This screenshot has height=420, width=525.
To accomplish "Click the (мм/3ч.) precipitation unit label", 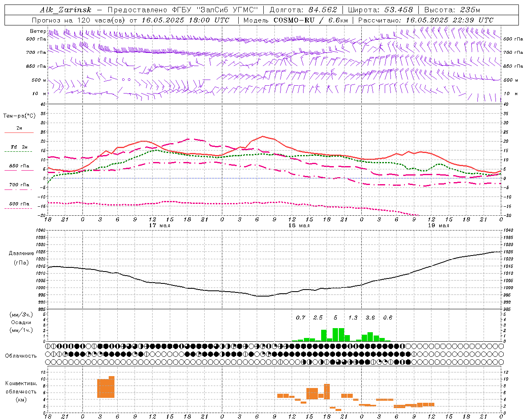I will pyautogui.click(x=21, y=315).
